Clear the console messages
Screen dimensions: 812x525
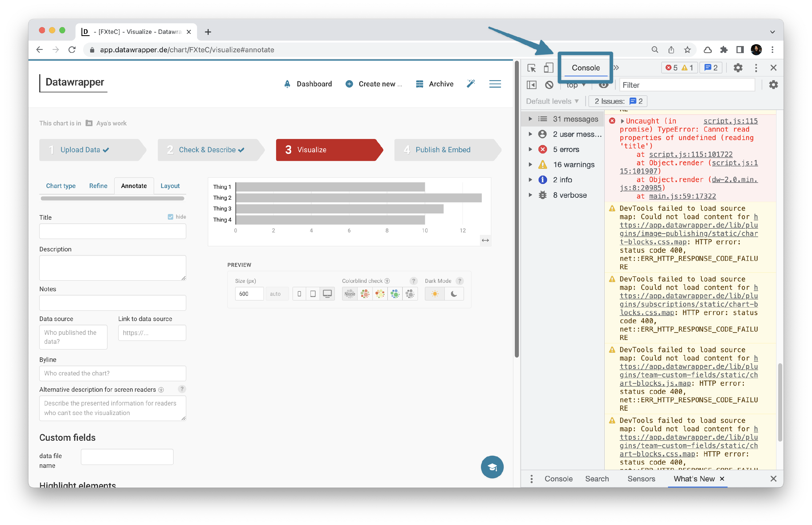coord(549,85)
